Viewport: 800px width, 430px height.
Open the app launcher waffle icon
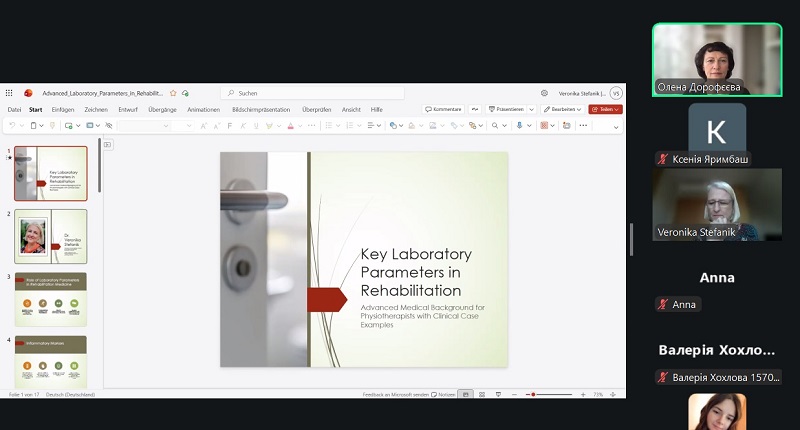[9, 92]
